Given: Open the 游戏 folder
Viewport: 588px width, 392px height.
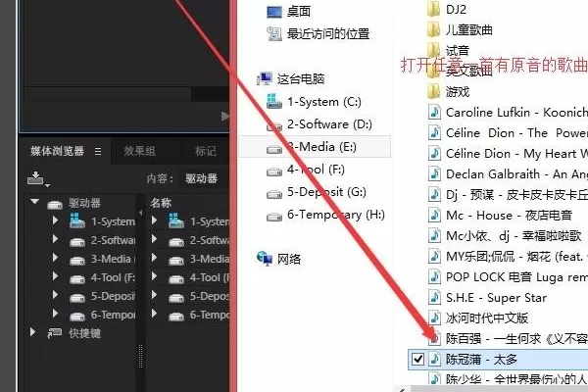Looking at the screenshot, I should point(448,91).
